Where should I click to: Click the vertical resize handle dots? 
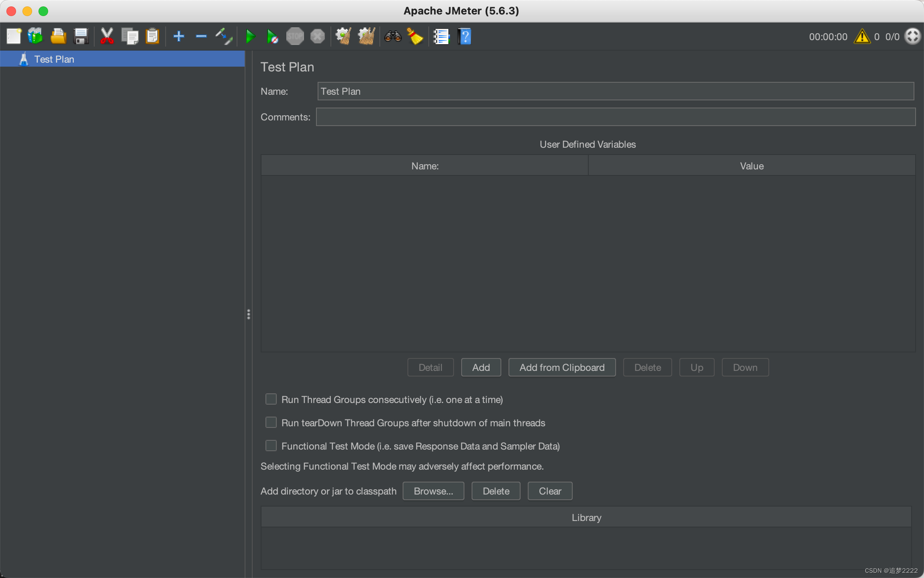(x=249, y=314)
